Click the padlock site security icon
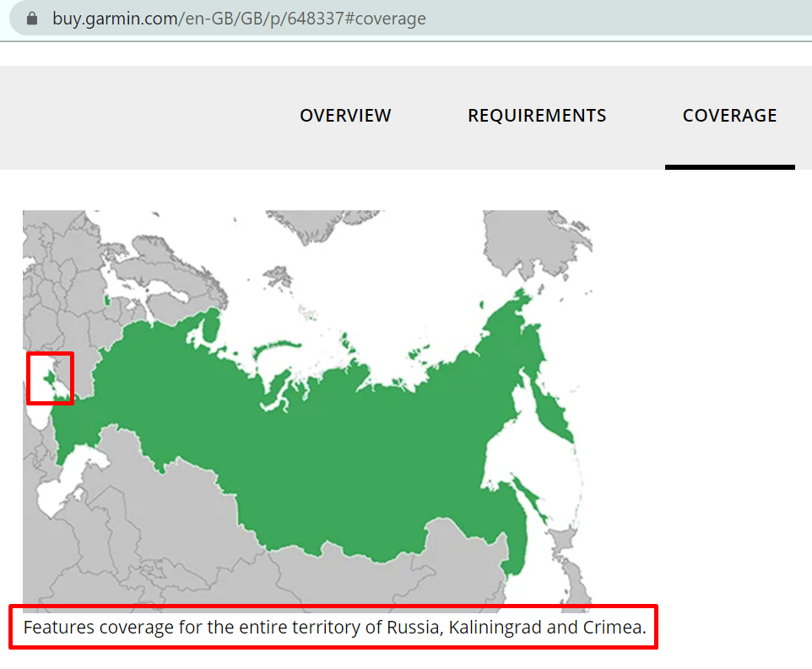Screen dimensions: 812x669 (32, 19)
